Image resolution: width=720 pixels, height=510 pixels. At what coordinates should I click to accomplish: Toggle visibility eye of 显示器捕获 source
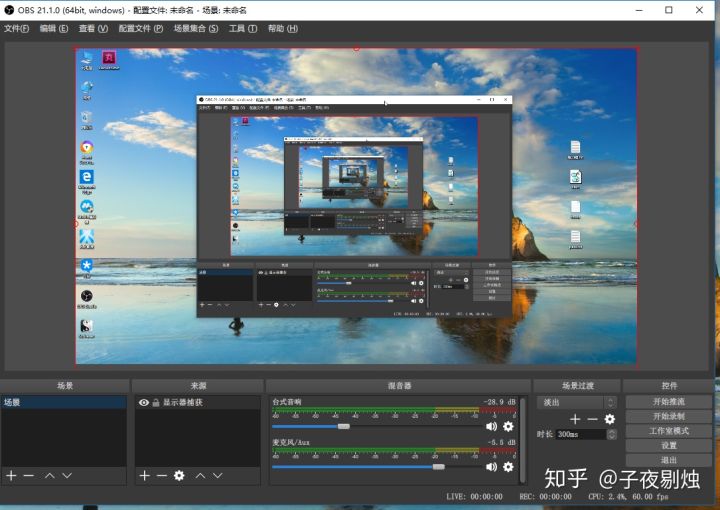tap(144, 403)
